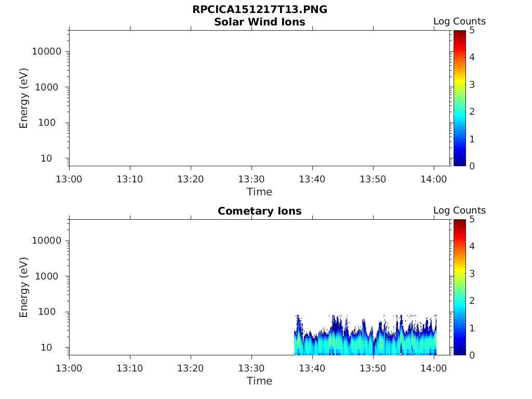Click colorbar value 3 on Cometary plot
This screenshot has width=532, height=399.
pyautogui.click(x=472, y=273)
